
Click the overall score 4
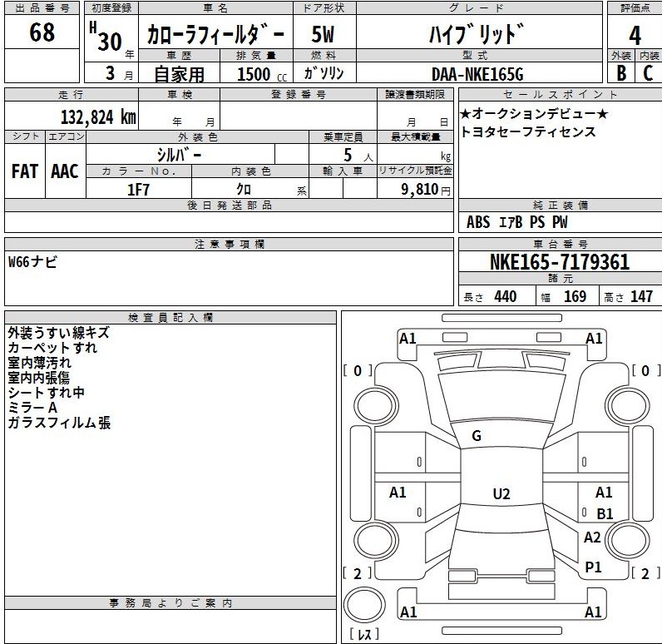[x=635, y=36]
